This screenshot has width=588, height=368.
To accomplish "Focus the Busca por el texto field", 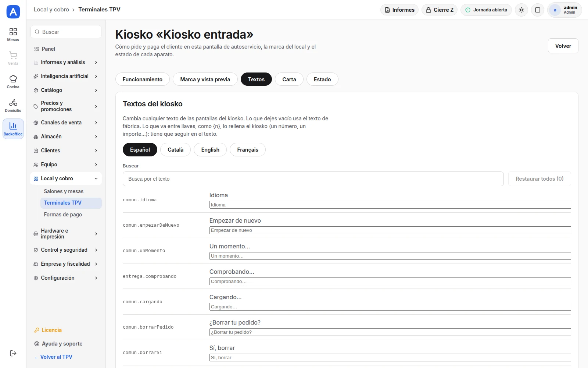I will coord(313,179).
